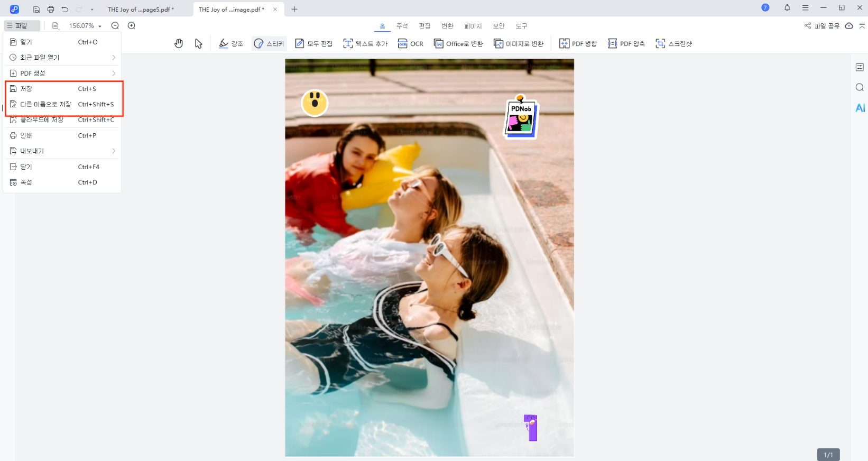The height and width of the screenshot is (461, 868).
Task: Choose 닫기 in the file menu
Action: tap(62, 167)
